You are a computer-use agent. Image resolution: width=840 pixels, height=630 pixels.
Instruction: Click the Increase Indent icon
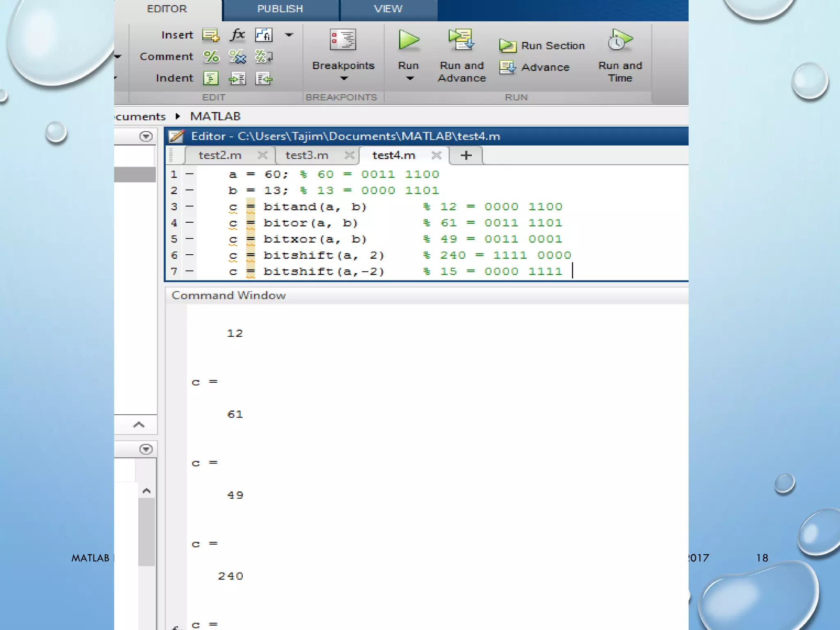(237, 78)
